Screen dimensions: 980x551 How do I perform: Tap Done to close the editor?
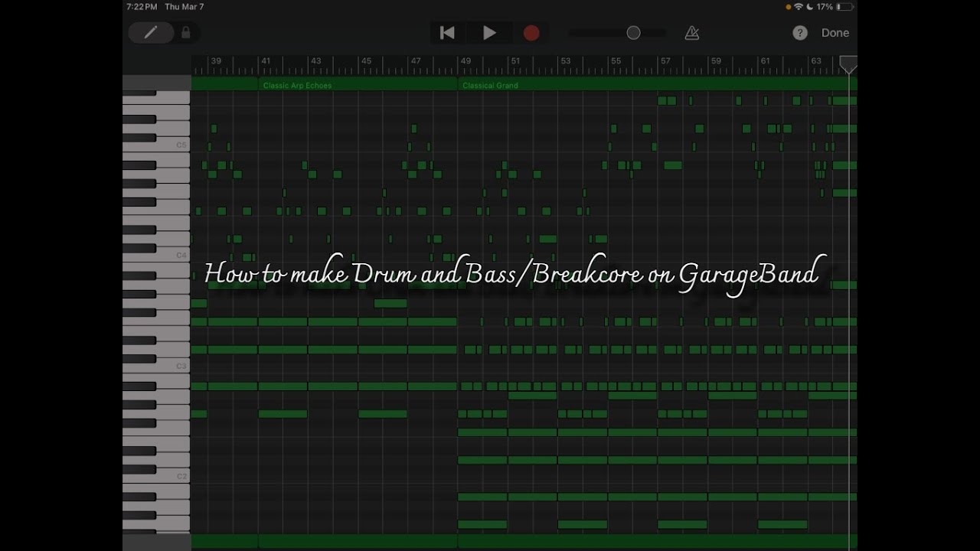coord(835,33)
